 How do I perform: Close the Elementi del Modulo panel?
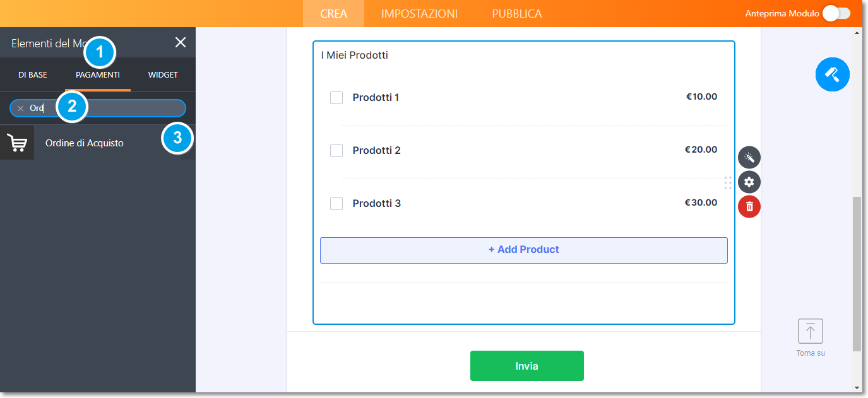pyautogui.click(x=181, y=42)
